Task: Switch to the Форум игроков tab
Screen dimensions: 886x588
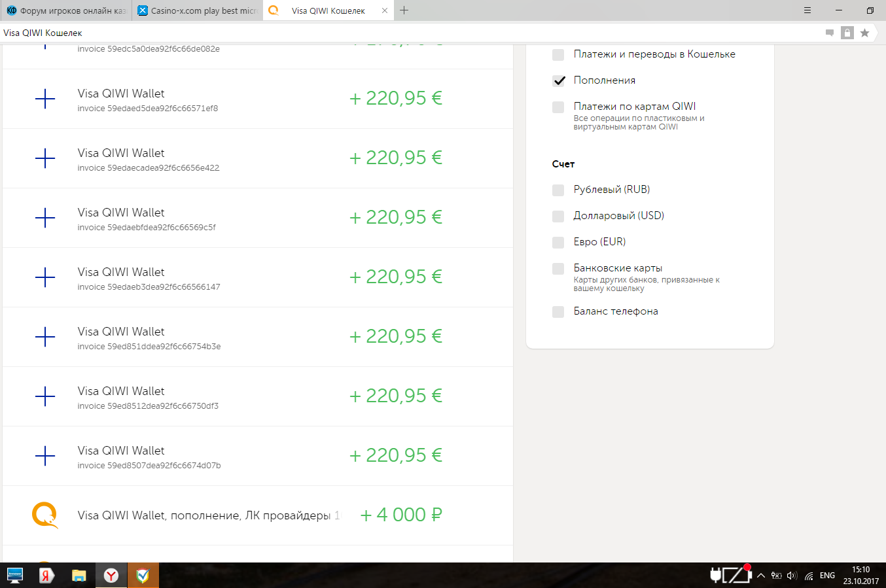Action: 66,10
